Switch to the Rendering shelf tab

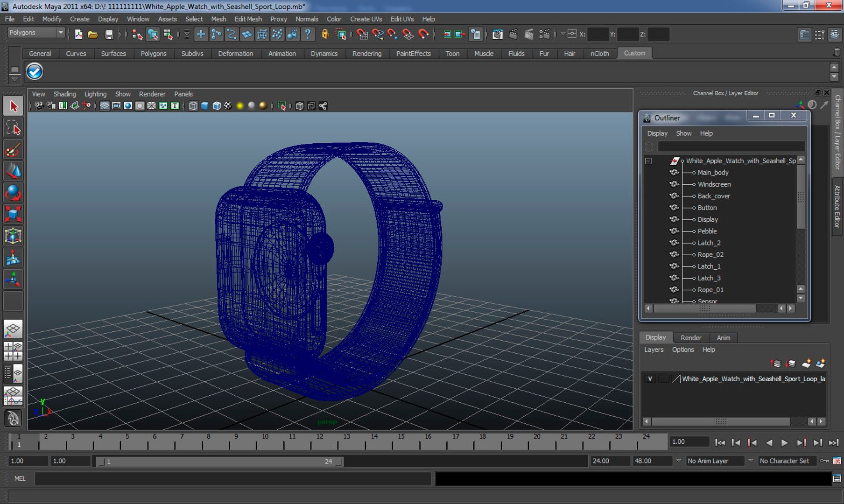[x=366, y=54]
